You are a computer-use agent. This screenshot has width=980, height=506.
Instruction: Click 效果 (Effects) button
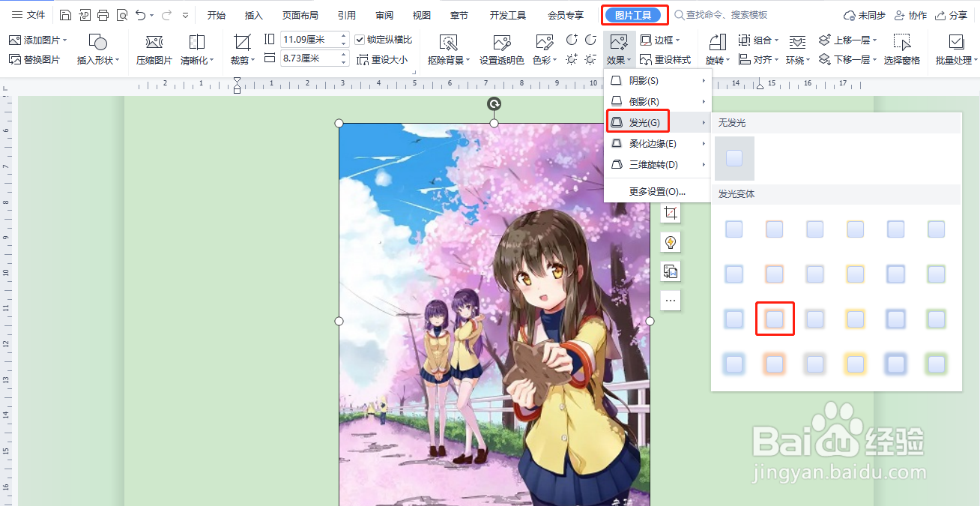(x=619, y=50)
